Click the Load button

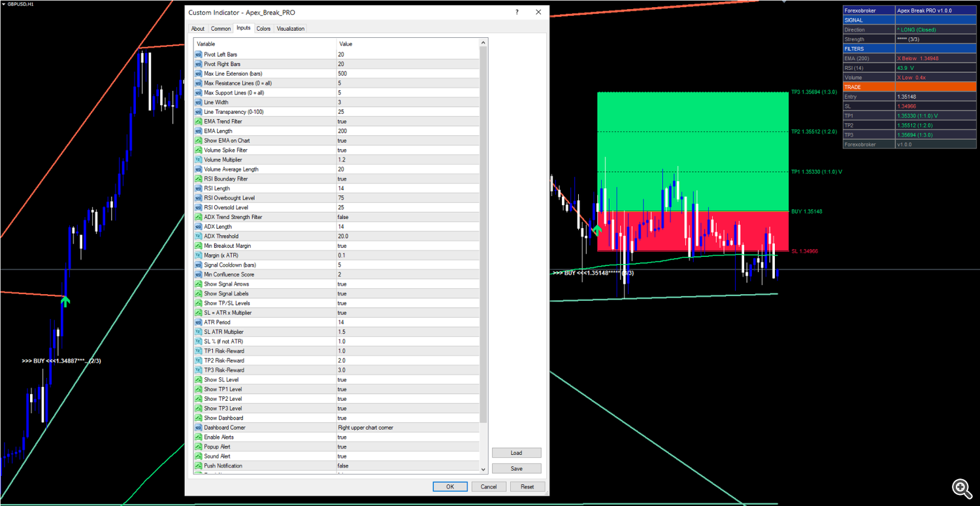[x=517, y=452]
